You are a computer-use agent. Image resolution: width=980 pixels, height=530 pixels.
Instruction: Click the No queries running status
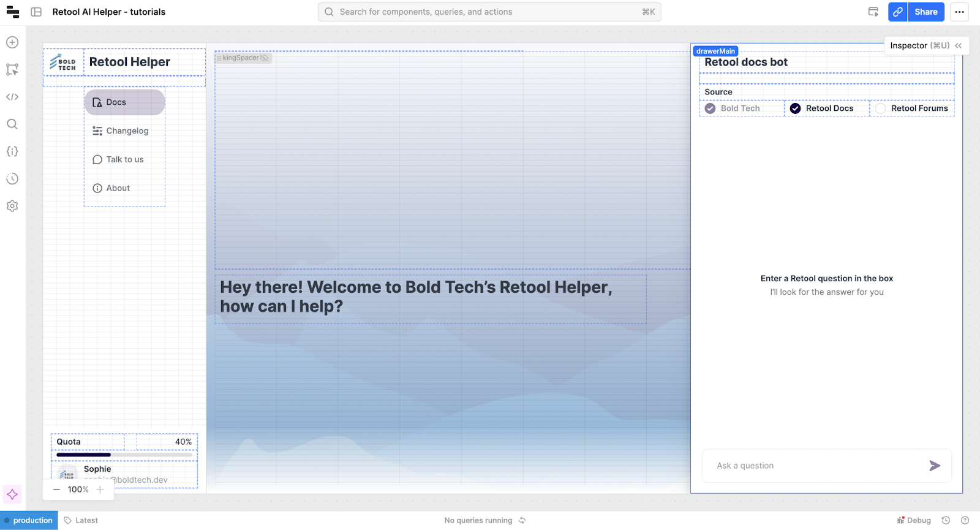click(478, 520)
